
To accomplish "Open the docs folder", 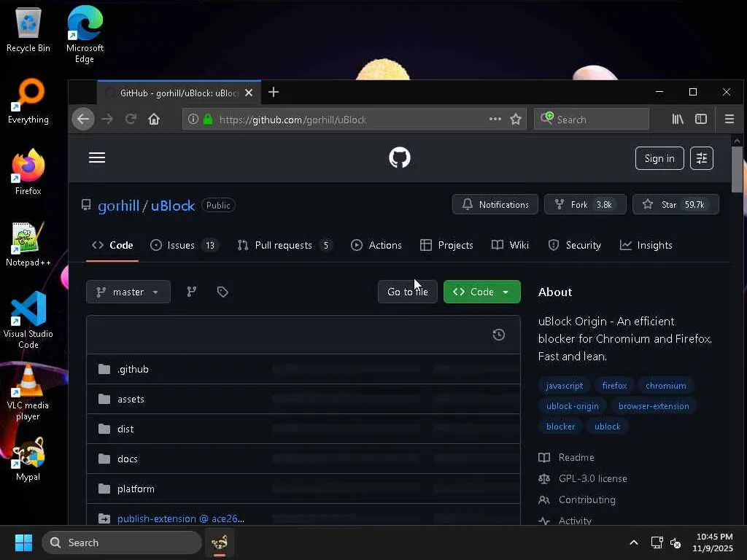I will pyautogui.click(x=128, y=459).
